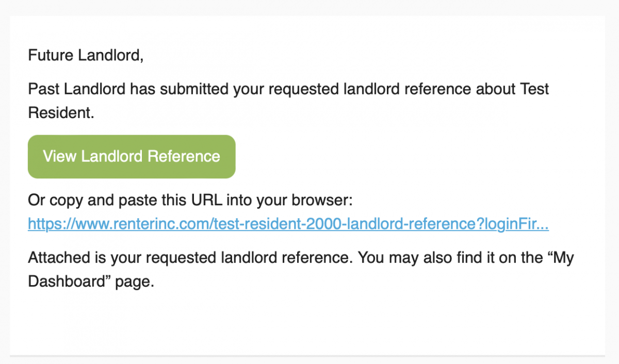Open the renterinc.com landlord reference link

tap(288, 224)
